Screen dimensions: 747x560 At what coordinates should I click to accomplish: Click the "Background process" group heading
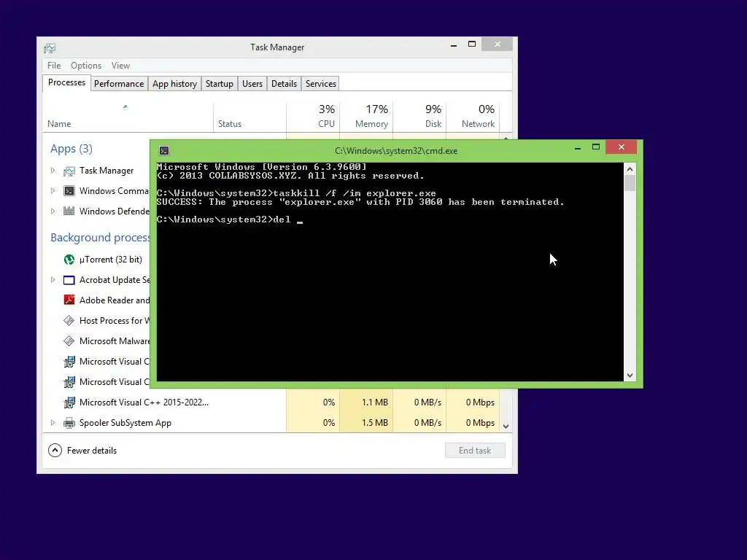point(100,238)
